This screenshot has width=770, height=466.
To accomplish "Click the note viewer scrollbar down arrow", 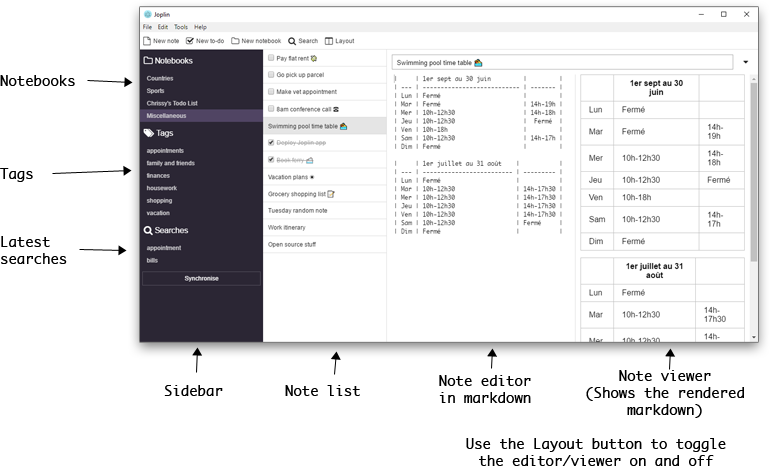I will (753, 338).
